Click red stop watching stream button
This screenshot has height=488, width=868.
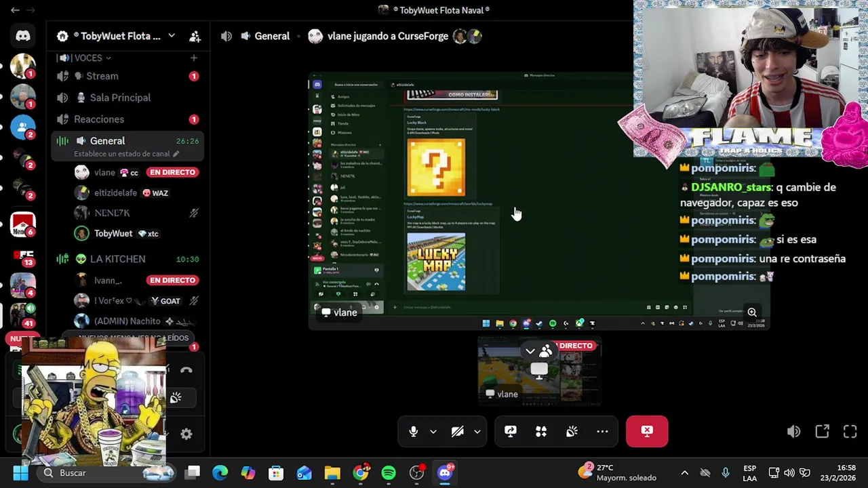[647, 431]
